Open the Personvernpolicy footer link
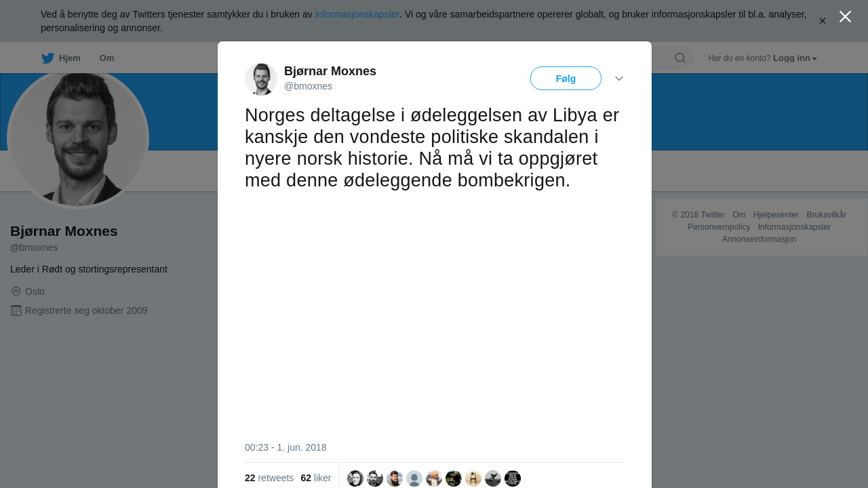868x488 pixels. [719, 227]
